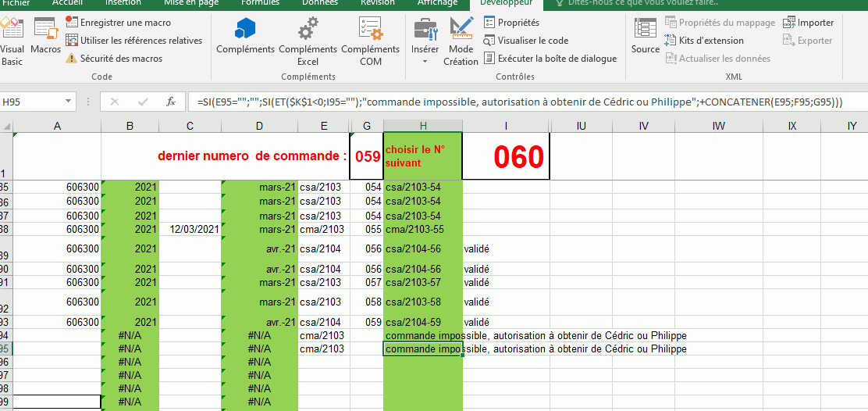Switch to the Affichage tab
This screenshot has height=411, width=868.
pos(438,3)
